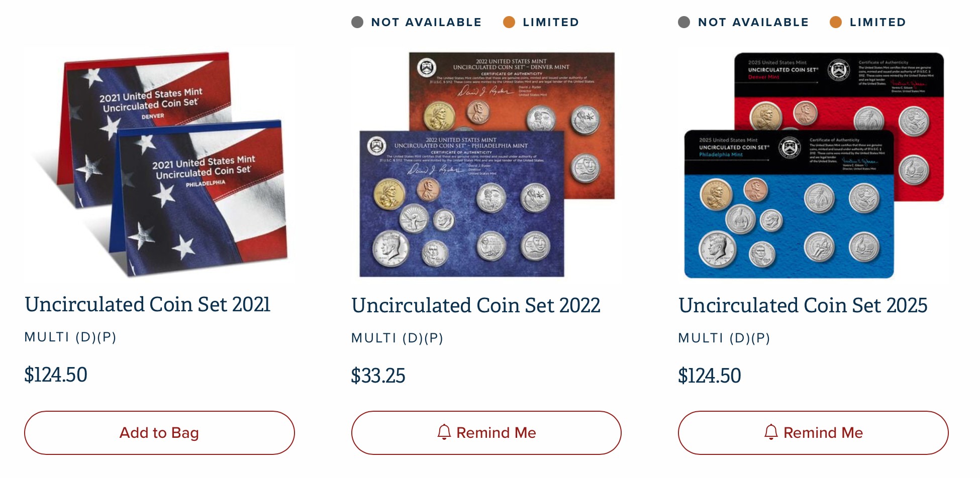The width and height of the screenshot is (980, 478).
Task: Click orange Limited dot above the 2022 set
Action: 509,22
